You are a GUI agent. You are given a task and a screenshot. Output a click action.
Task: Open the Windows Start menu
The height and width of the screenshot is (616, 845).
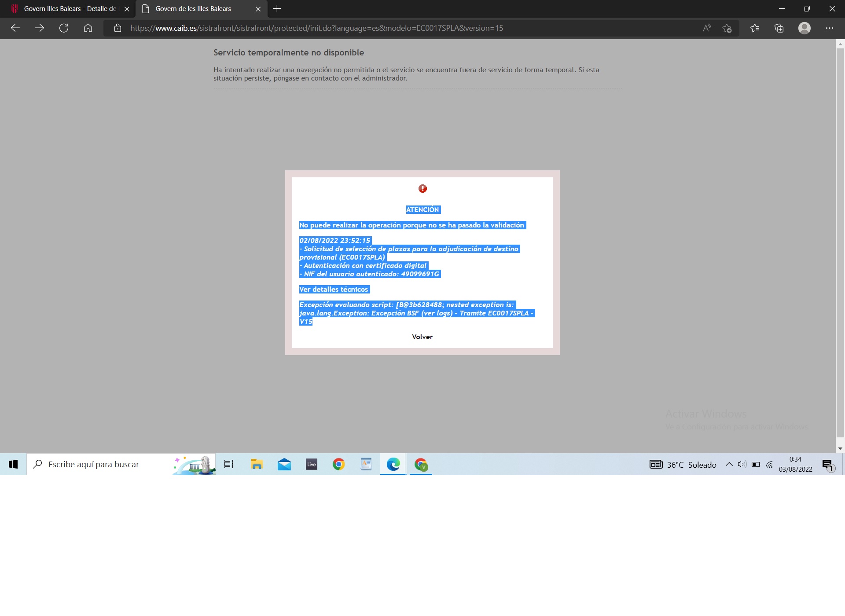click(x=13, y=464)
